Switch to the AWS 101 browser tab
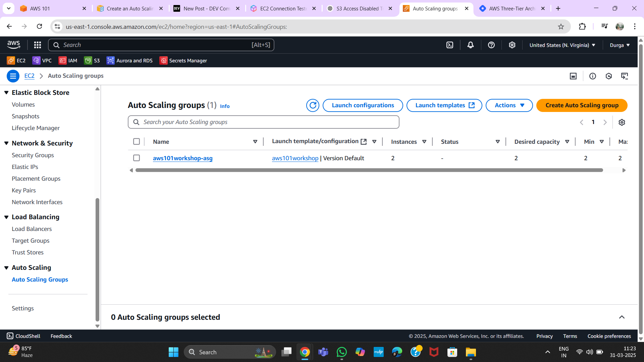The width and height of the screenshot is (644, 362). [54, 8]
